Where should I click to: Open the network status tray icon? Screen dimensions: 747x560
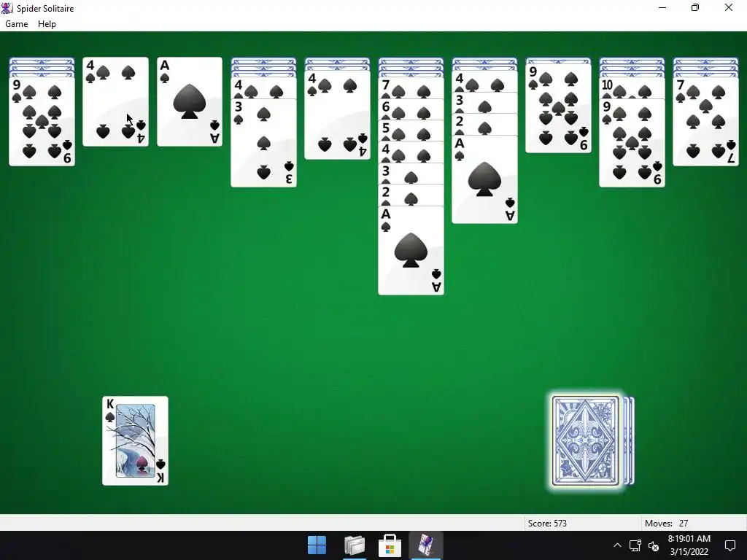click(635, 545)
